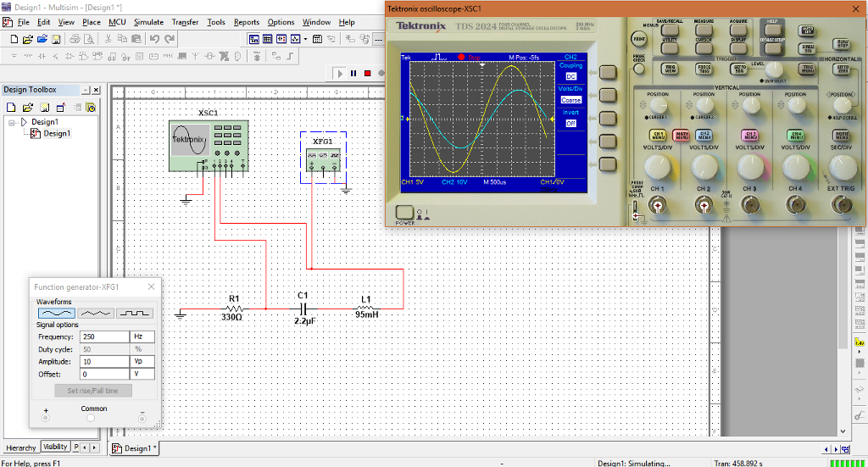Select triangle waveform in function generator
The height and width of the screenshot is (467, 868).
coord(95,314)
